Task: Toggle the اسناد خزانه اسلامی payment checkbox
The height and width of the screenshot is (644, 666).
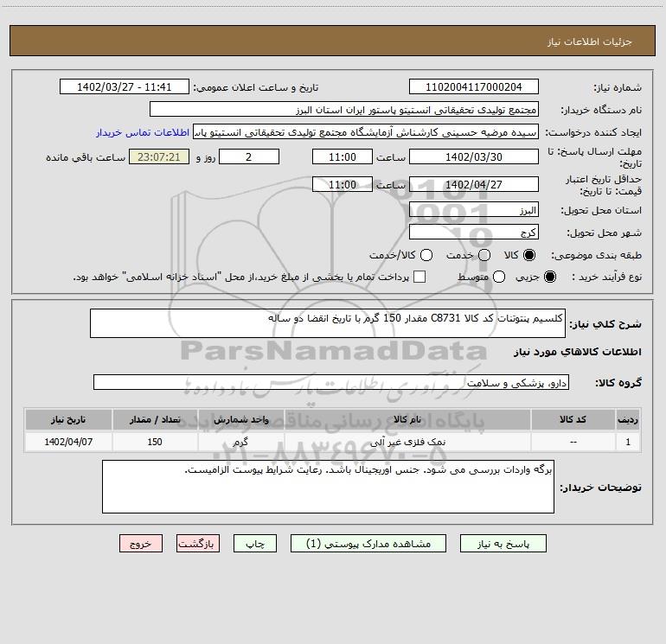Action: [x=419, y=277]
